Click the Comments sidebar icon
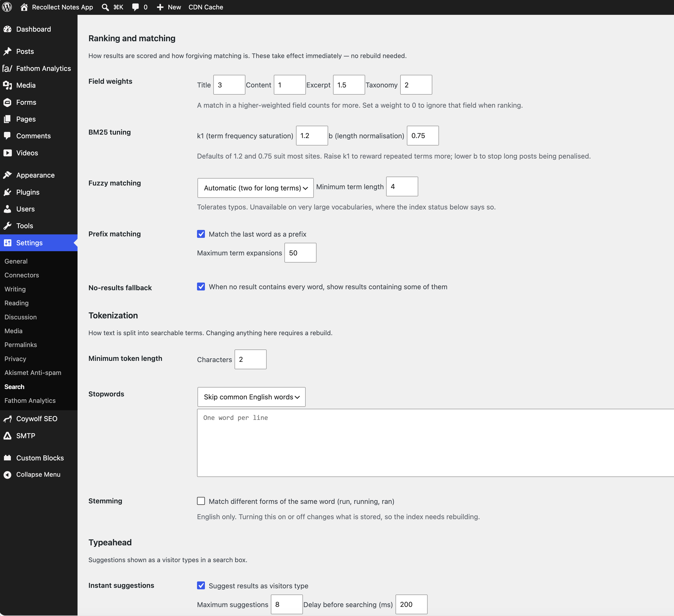The image size is (674, 616). tap(7, 136)
